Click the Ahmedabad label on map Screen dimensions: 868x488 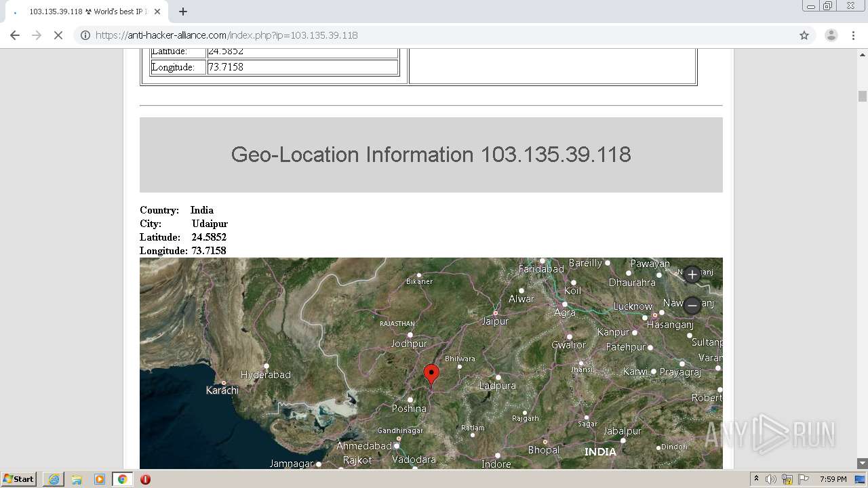(364, 446)
